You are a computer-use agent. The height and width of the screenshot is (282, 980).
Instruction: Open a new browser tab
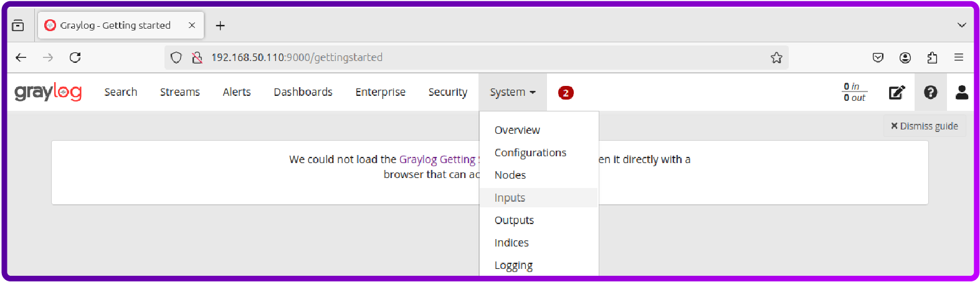click(x=220, y=26)
